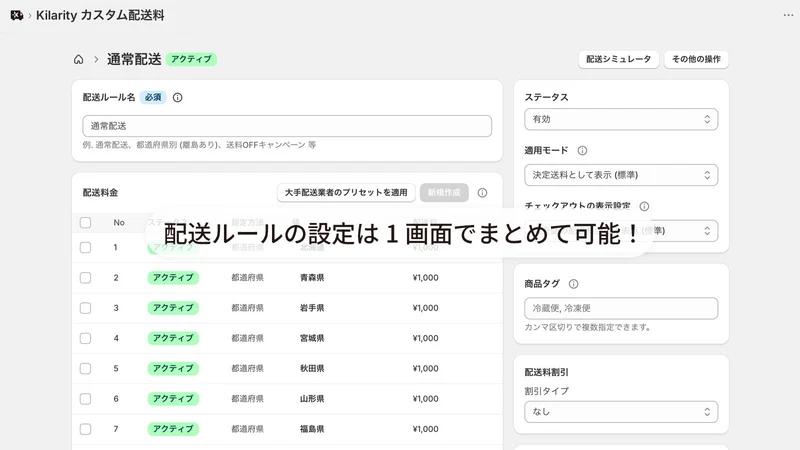Image resolution: width=800 pixels, height=450 pixels.
Task: Open the 適用モード dropdown
Action: point(621,175)
